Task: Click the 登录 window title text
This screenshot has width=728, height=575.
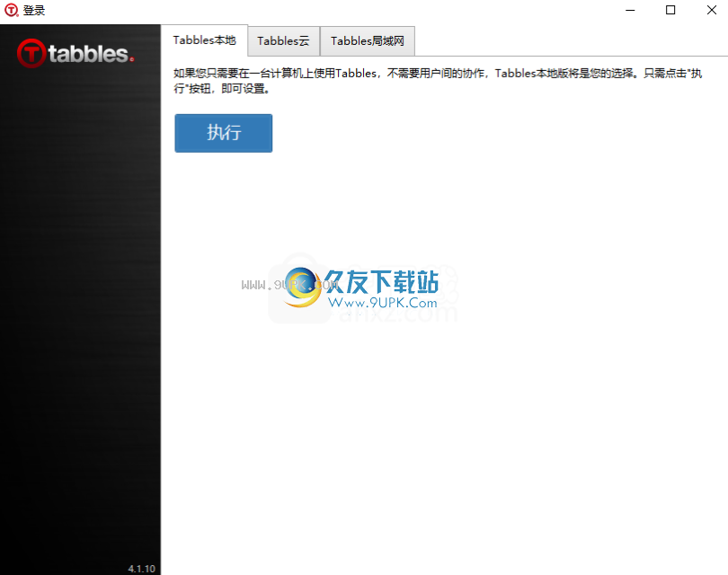Action: tap(34, 10)
